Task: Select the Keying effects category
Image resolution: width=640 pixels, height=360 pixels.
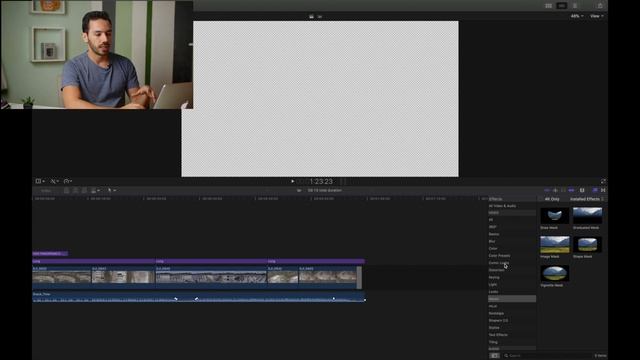Action: tap(494, 277)
